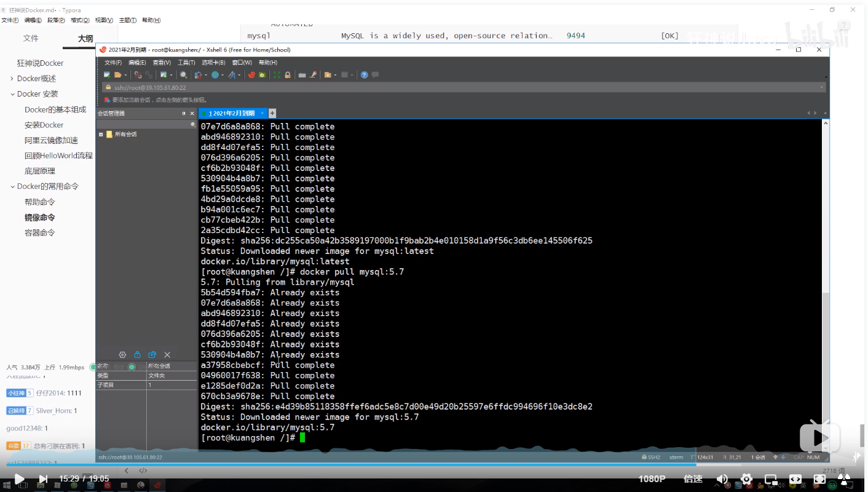Click the speech bubble icon in Xshell toolbar
This screenshot has height=492, width=868.
pyautogui.click(x=375, y=75)
